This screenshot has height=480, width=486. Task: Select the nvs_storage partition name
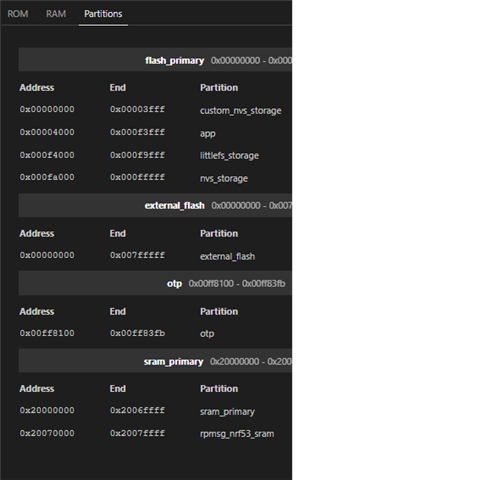pyautogui.click(x=224, y=178)
